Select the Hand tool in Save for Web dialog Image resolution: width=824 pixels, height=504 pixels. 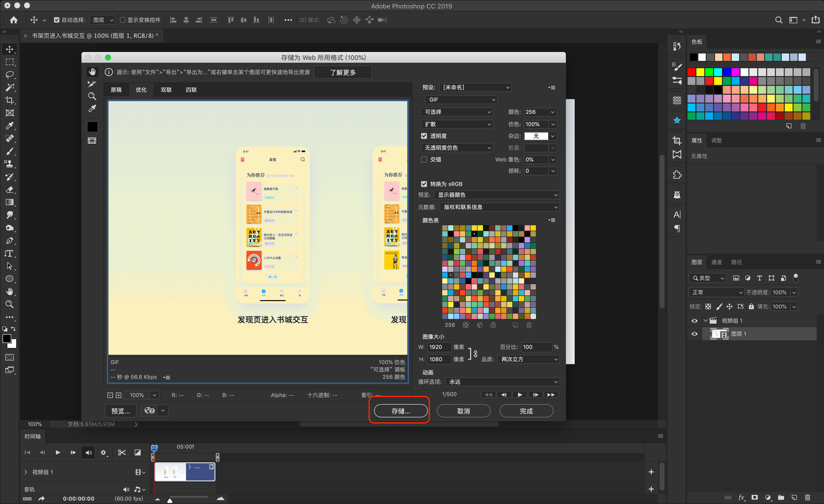pyautogui.click(x=92, y=72)
